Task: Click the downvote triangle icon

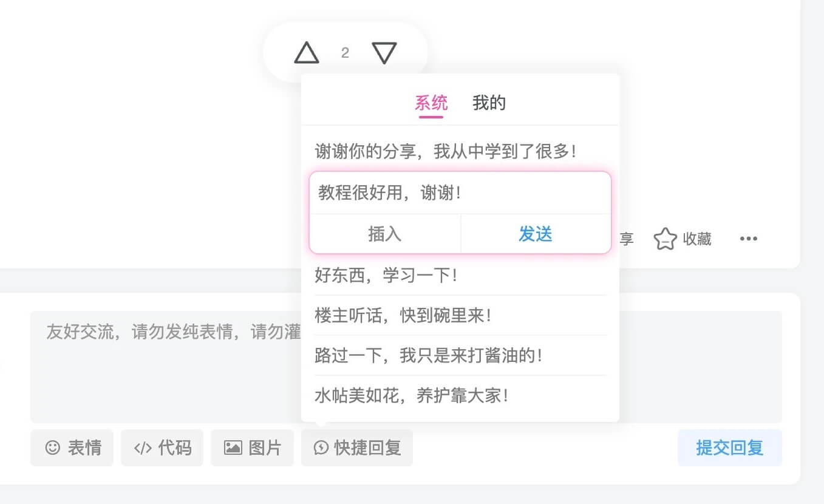Action: tap(384, 53)
